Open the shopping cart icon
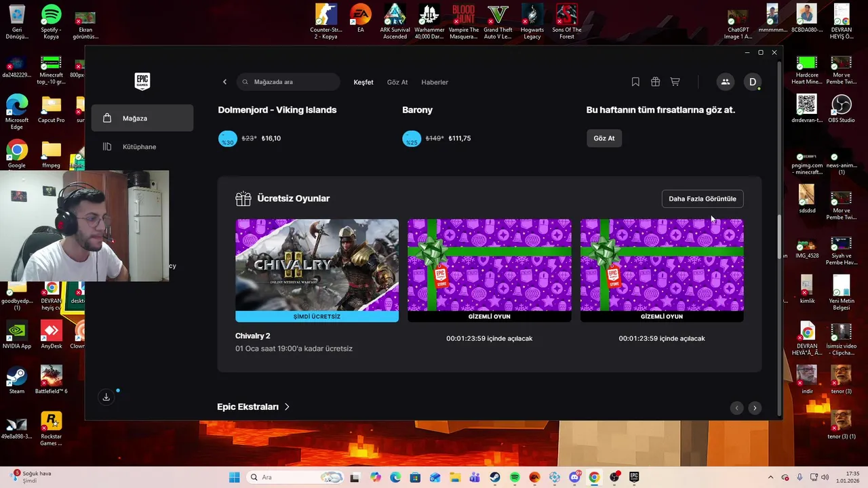This screenshot has height=488, width=868. pyautogui.click(x=675, y=82)
